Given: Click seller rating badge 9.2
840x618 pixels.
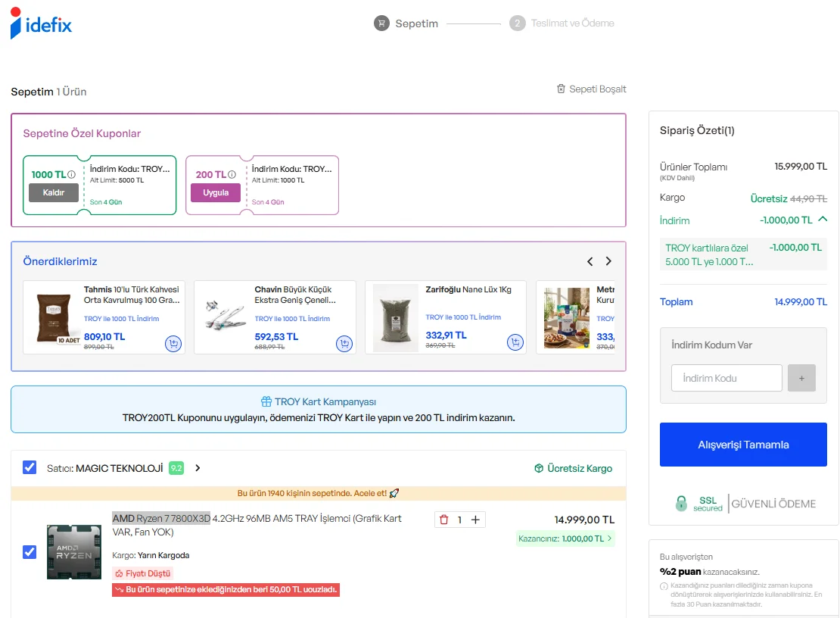Looking at the screenshot, I should [x=176, y=468].
